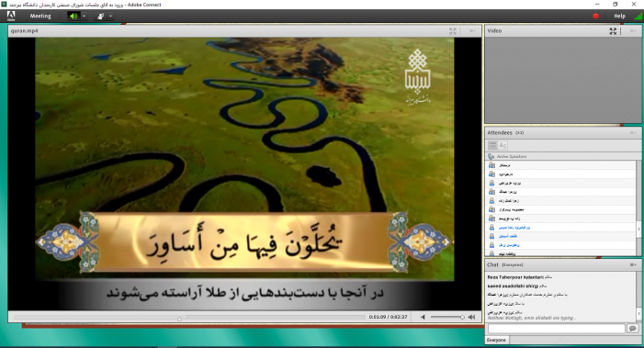644x348 pixels.
Task: Click the Adobe logo in the menu bar
Action: 11,16
